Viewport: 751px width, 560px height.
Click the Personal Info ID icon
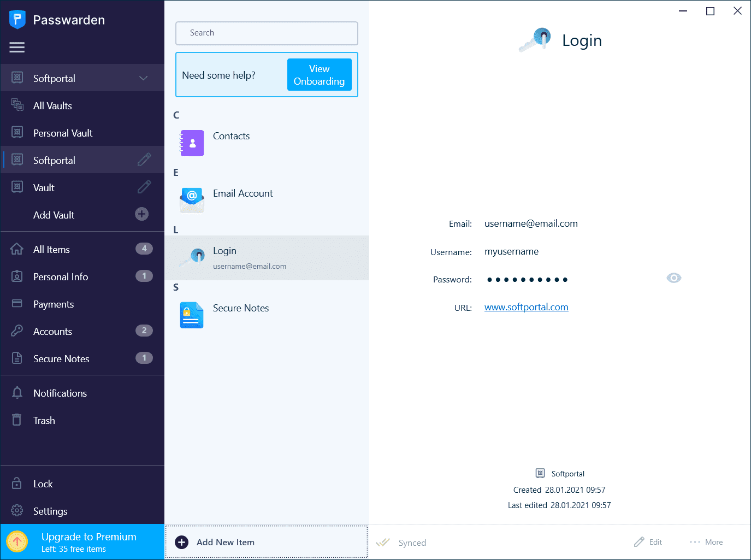pyautogui.click(x=17, y=276)
